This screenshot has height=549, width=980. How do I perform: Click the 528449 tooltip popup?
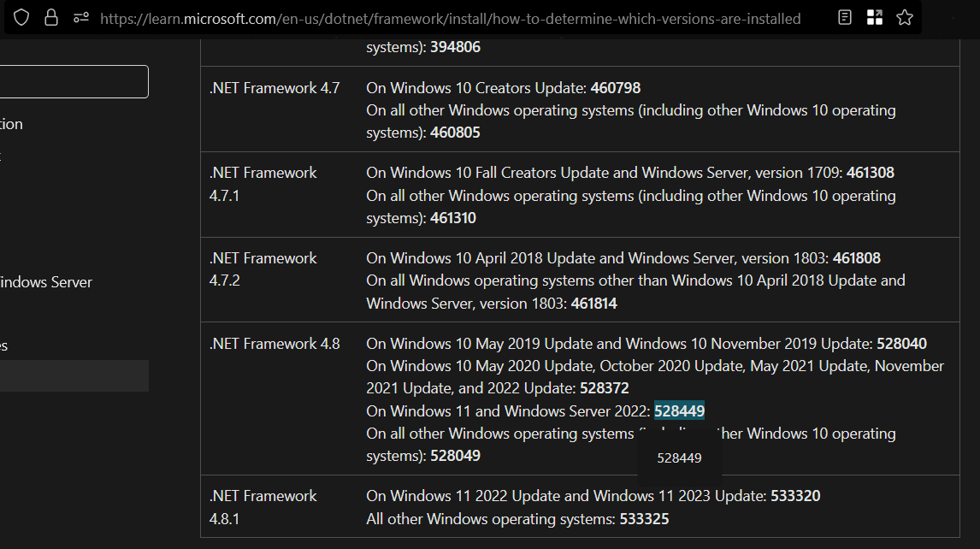pos(679,458)
